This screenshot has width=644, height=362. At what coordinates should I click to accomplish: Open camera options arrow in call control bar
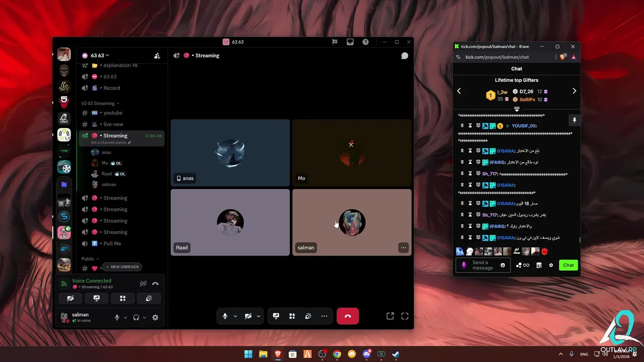click(x=259, y=316)
